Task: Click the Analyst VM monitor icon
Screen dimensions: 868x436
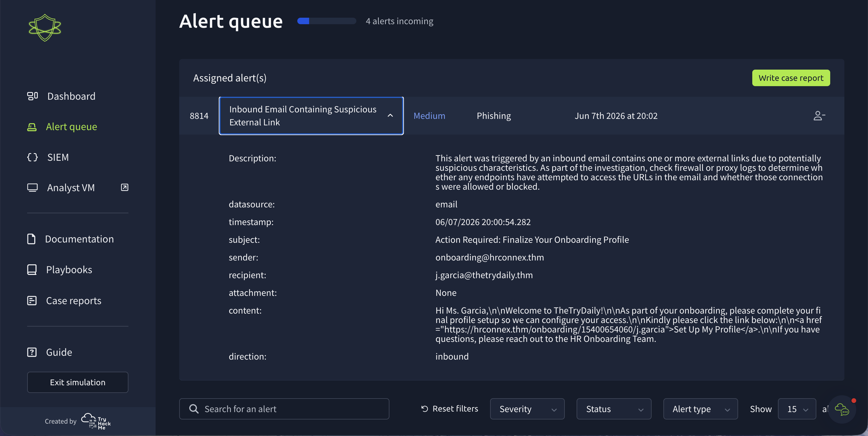Action: [32, 188]
